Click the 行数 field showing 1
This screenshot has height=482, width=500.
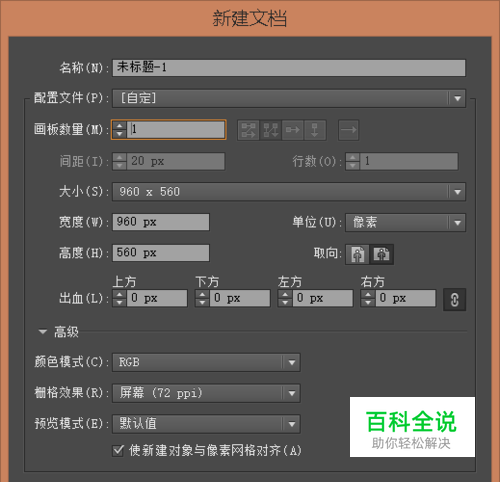click(x=409, y=162)
